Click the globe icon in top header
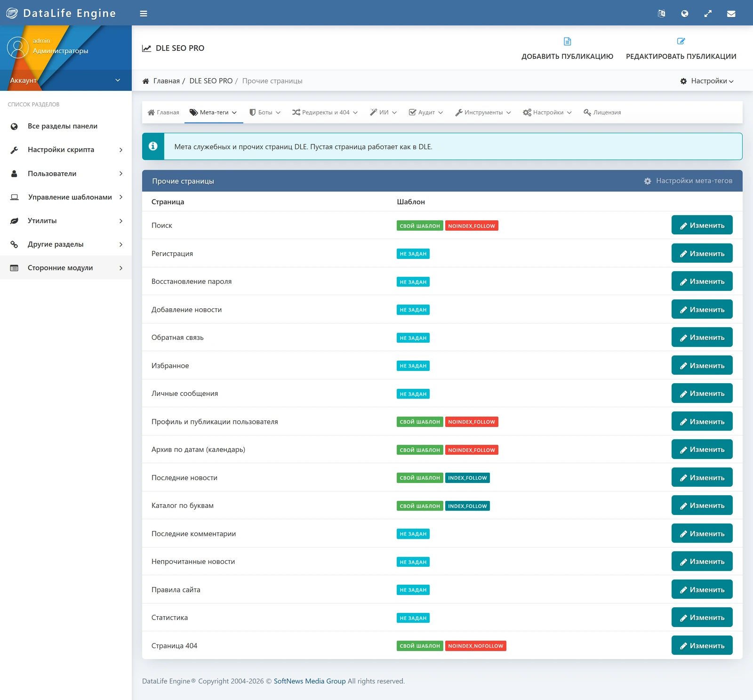 [685, 14]
